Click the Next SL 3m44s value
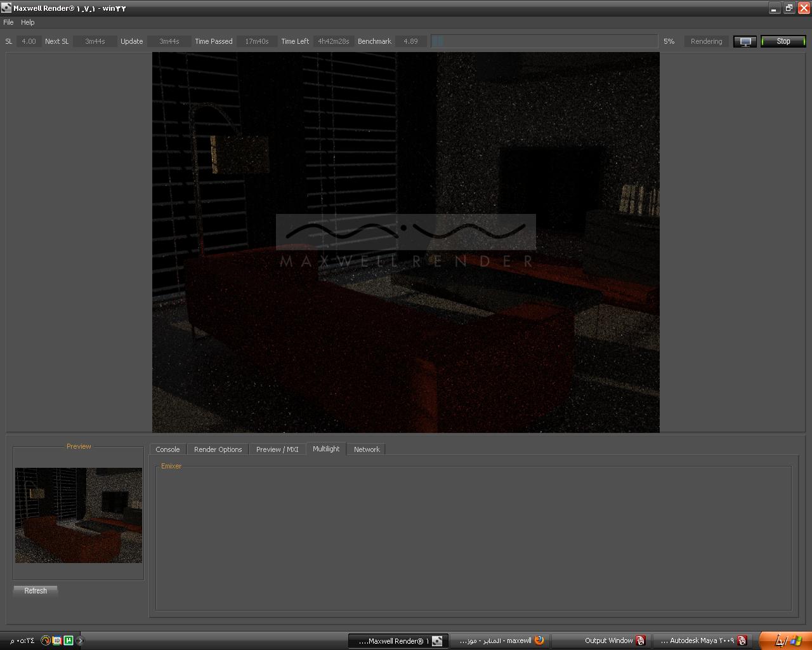Image resolution: width=812 pixels, height=650 pixels. click(95, 41)
